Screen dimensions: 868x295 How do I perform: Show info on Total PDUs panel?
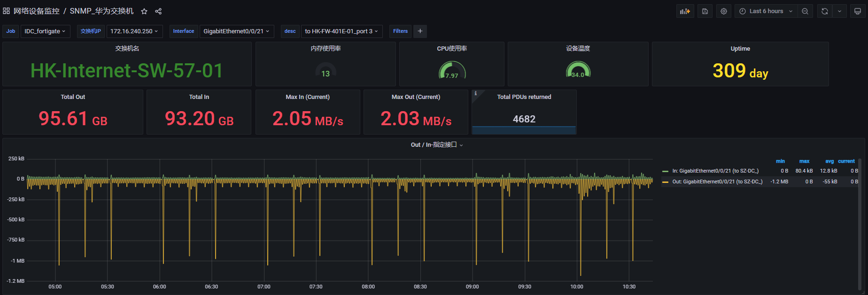point(475,93)
